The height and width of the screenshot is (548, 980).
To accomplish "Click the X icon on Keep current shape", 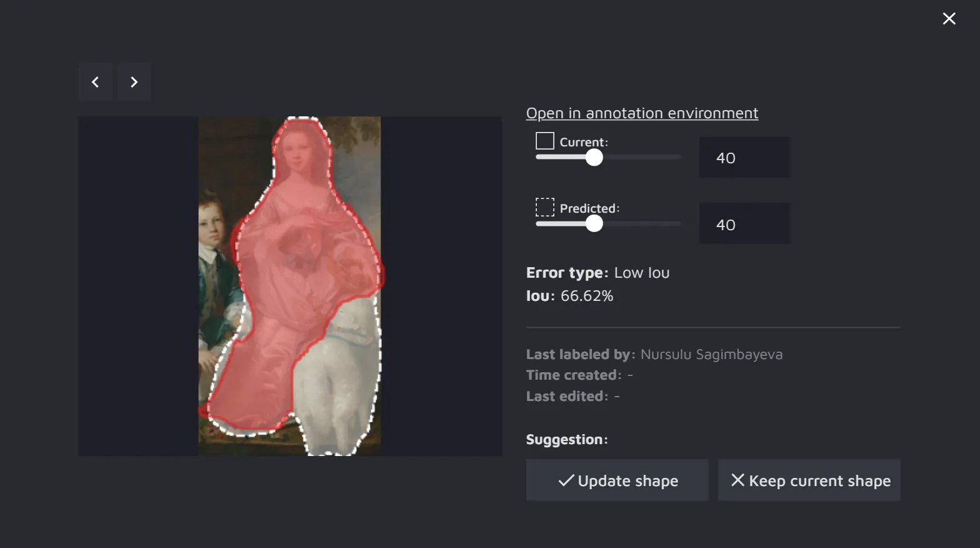I will tap(737, 480).
